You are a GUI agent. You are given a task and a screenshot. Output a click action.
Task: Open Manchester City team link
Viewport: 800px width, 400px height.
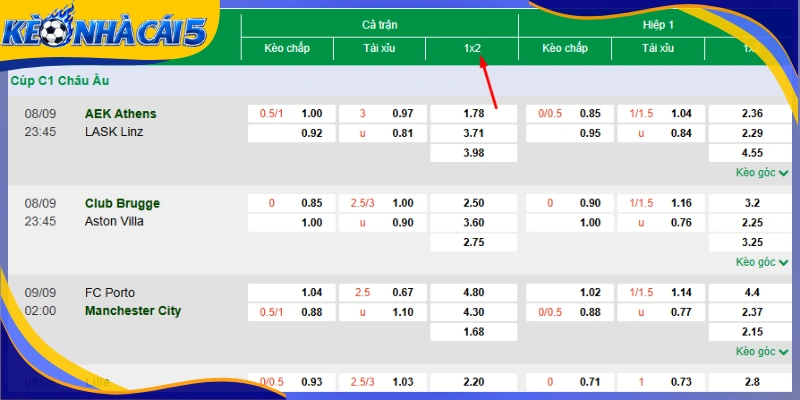pos(133,311)
